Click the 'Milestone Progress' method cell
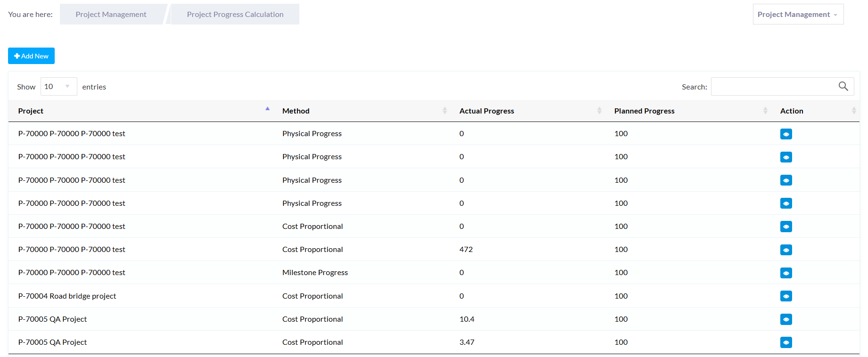This screenshot has width=868, height=357. [315, 273]
